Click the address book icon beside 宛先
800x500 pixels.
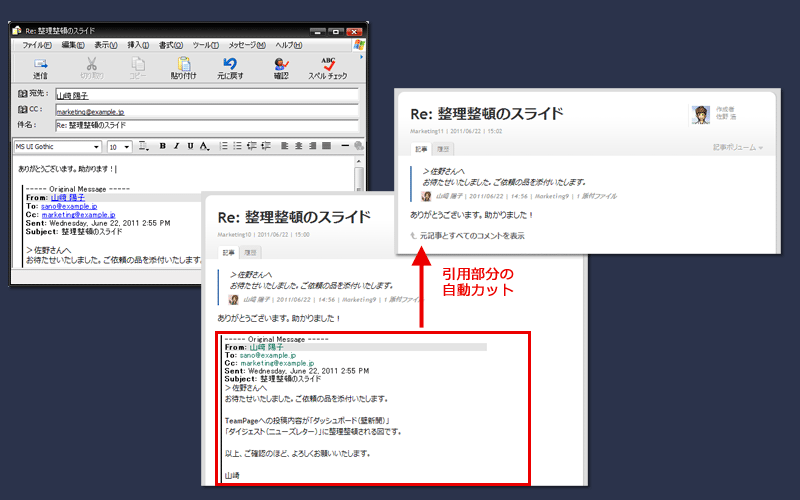pos(22,93)
